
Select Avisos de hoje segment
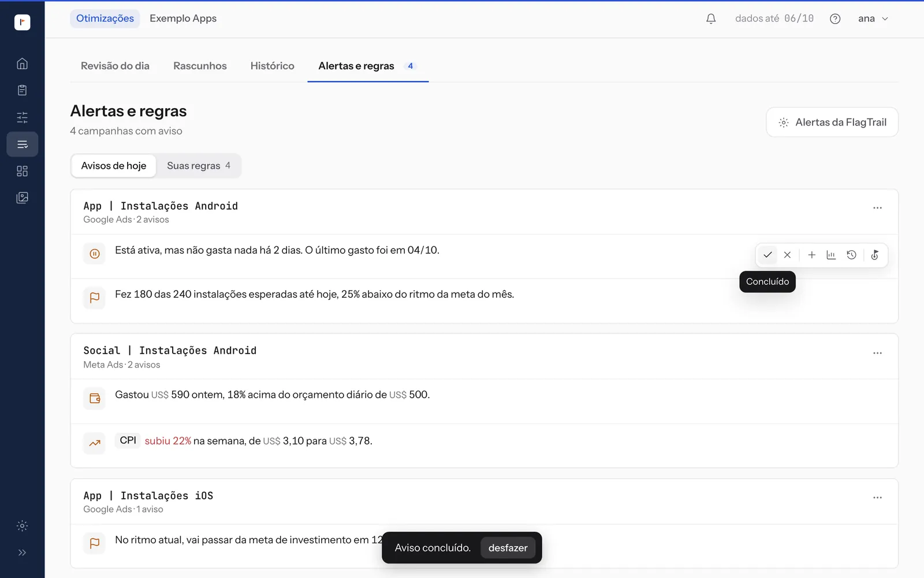[x=114, y=166]
